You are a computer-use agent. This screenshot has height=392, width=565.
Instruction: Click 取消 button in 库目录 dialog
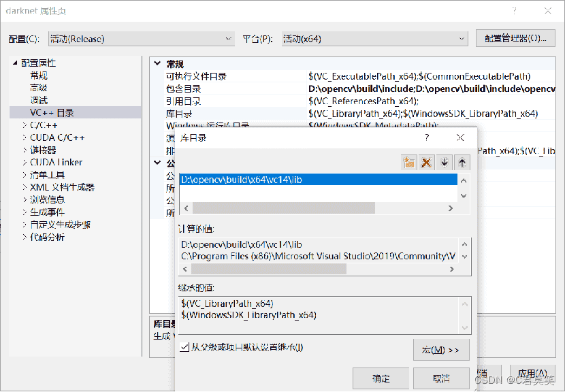click(x=441, y=378)
